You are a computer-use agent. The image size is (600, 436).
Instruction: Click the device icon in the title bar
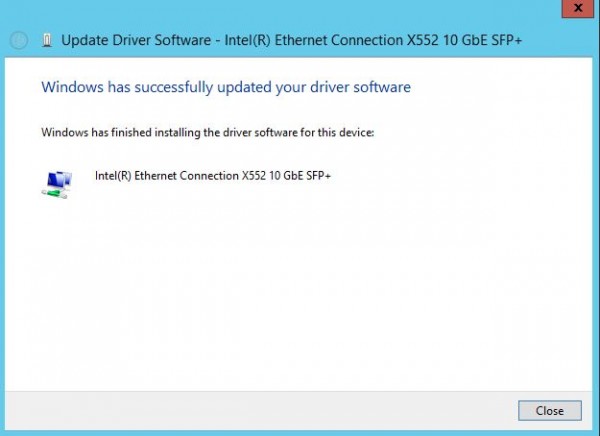(x=47, y=40)
